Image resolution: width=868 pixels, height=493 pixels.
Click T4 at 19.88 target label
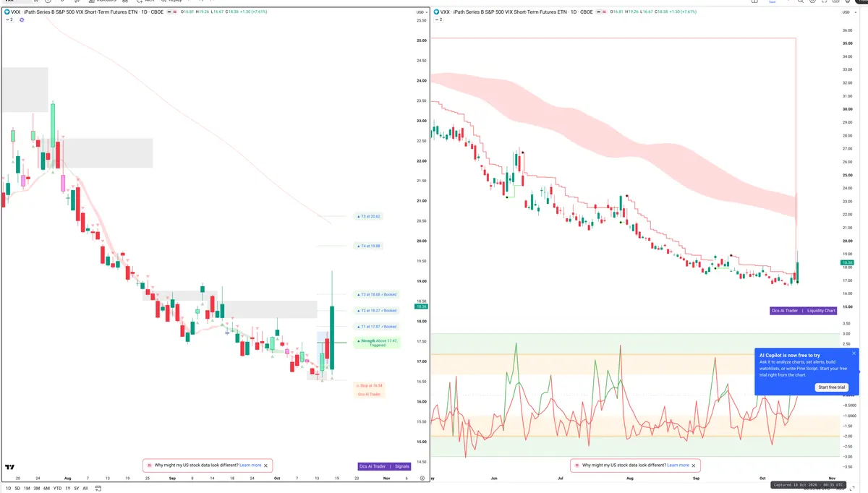(369, 246)
